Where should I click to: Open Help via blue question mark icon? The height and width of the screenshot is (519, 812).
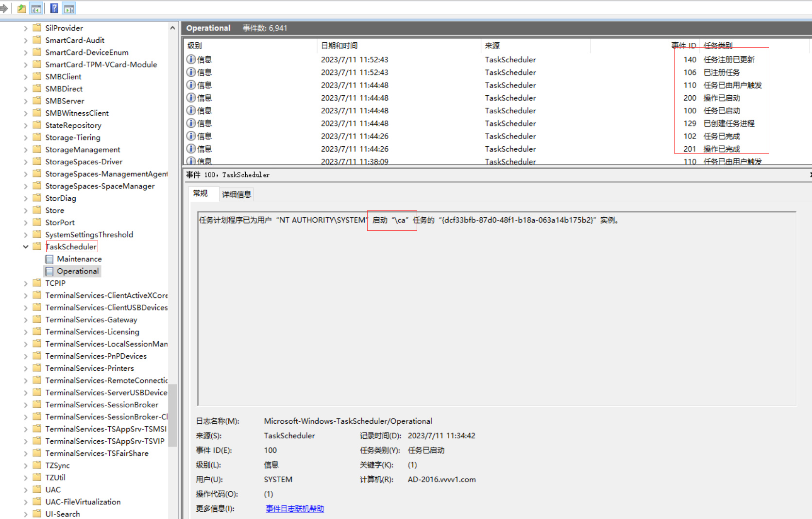(x=54, y=8)
